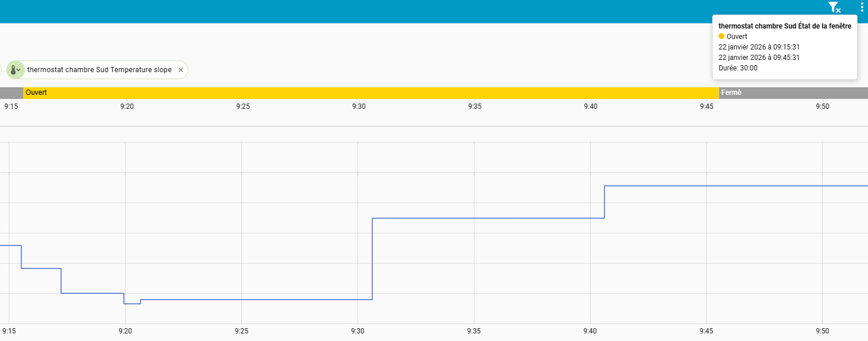
Task: Click the 09:45:31 end date in tooltip
Action: tap(759, 58)
